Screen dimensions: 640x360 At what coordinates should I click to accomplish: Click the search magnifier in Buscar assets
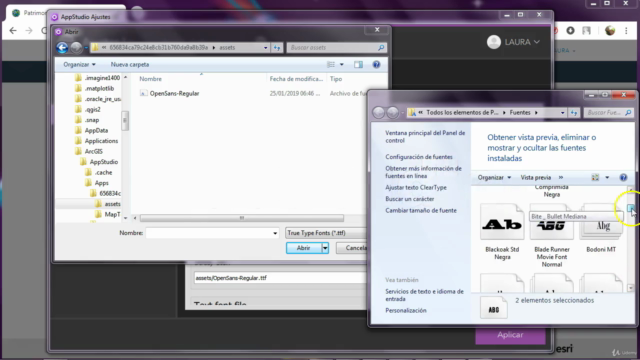(381, 48)
